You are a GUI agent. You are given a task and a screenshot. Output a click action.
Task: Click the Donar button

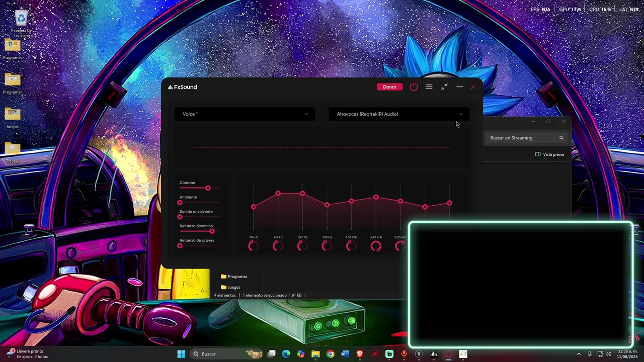[x=390, y=87]
